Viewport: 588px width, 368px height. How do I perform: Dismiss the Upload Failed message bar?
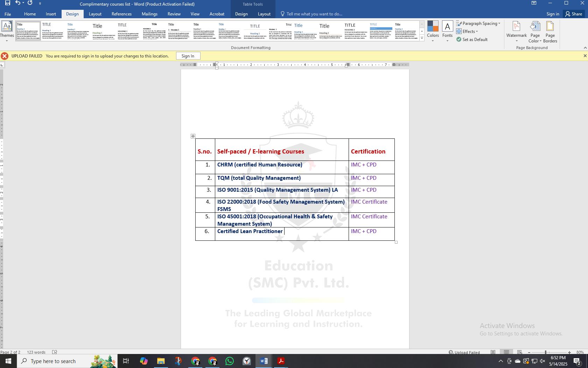pos(584,56)
